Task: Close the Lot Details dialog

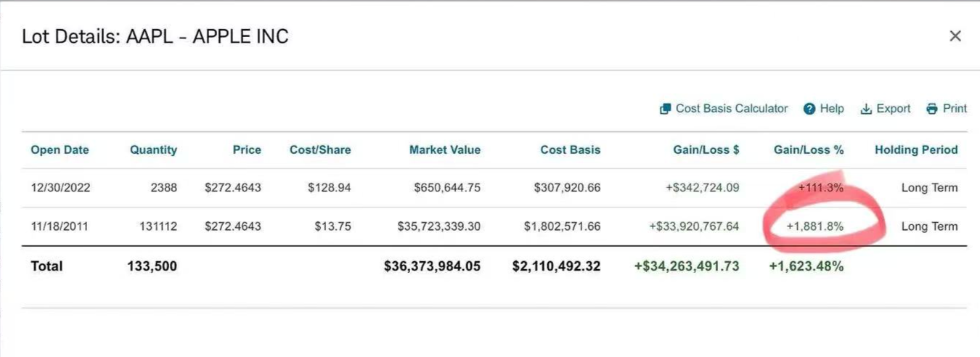Action: coord(955,36)
